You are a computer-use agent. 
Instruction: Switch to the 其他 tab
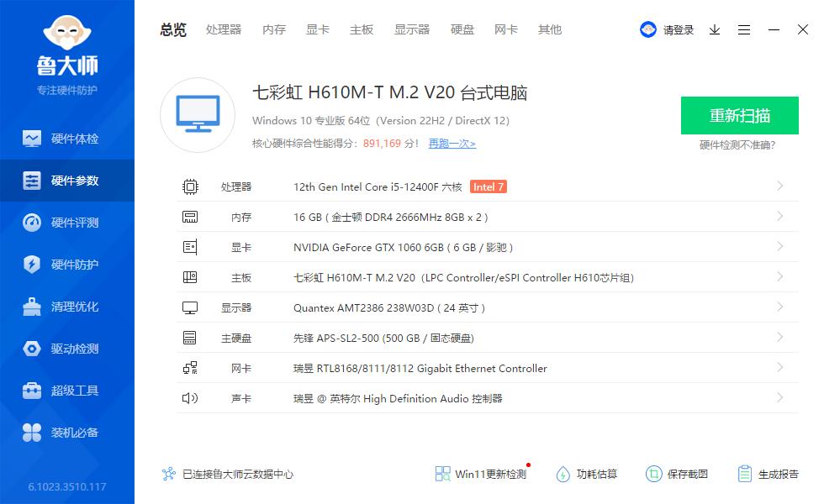[550, 30]
